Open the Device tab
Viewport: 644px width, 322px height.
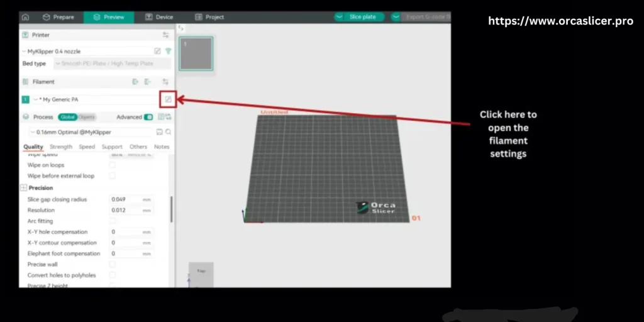point(159,17)
